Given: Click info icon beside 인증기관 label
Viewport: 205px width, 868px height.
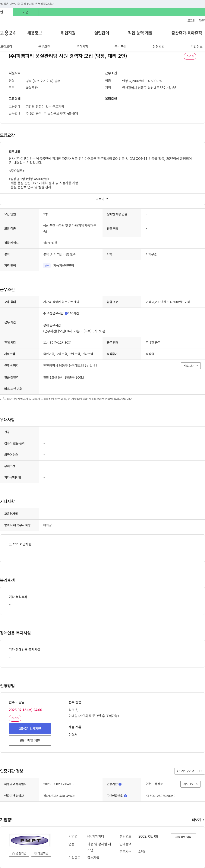Looking at the screenshot, I should pyautogui.click(x=120, y=784).
